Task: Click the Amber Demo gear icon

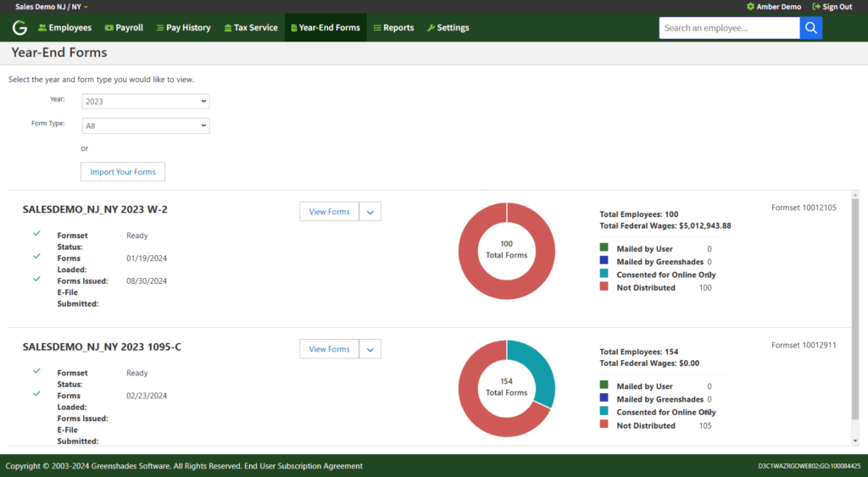Action: pyautogui.click(x=750, y=7)
